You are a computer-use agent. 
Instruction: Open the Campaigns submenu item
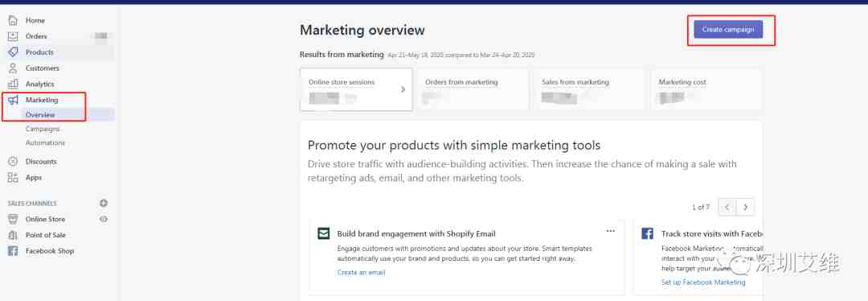[43, 129]
